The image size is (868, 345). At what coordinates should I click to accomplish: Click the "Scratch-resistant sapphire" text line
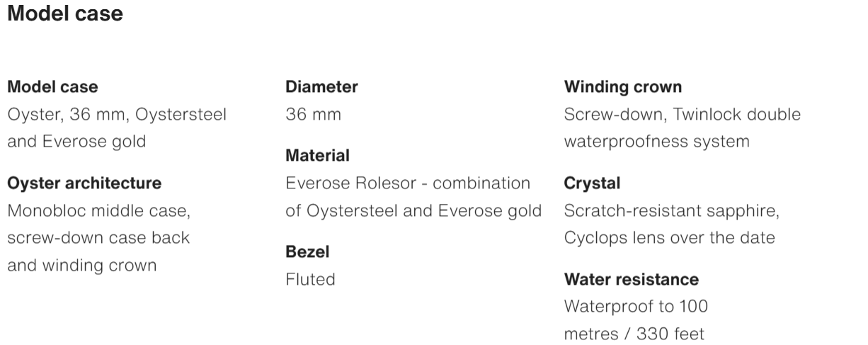pyautogui.click(x=671, y=210)
